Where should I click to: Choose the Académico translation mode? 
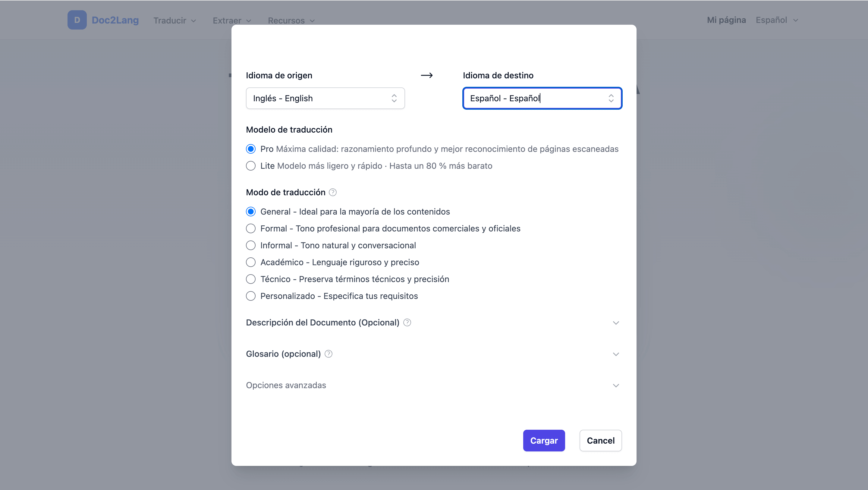pos(251,262)
